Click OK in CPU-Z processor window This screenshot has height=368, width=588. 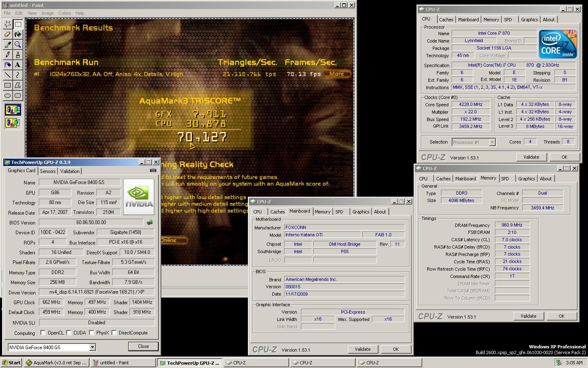pos(564,157)
